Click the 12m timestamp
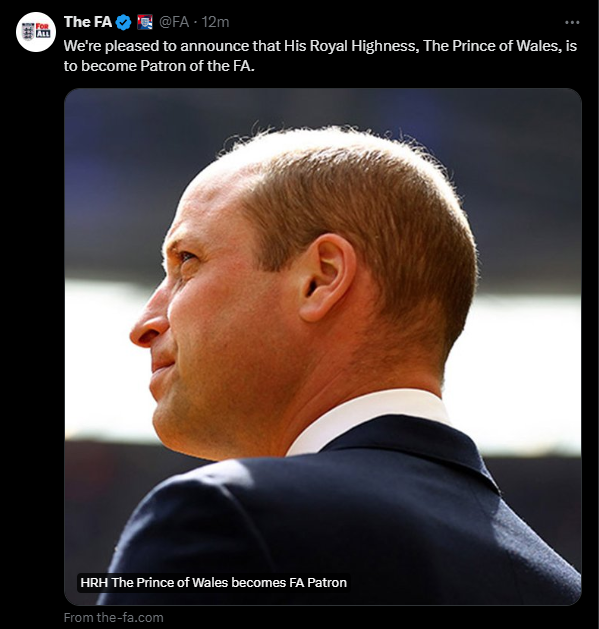 215,22
